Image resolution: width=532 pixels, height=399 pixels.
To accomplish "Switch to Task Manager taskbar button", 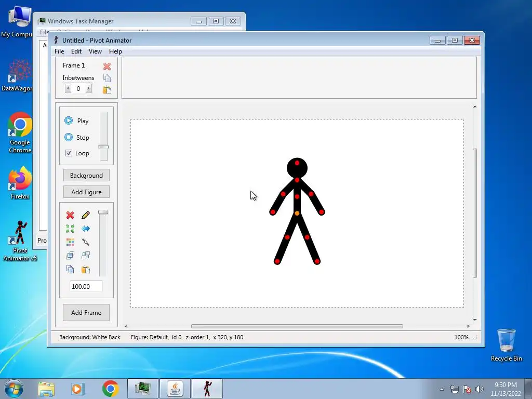I will click(x=143, y=389).
